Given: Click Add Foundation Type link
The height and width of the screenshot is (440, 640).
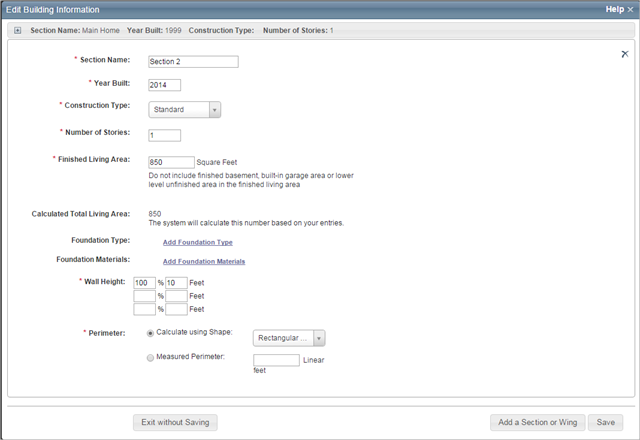Looking at the screenshot, I should tap(197, 242).
